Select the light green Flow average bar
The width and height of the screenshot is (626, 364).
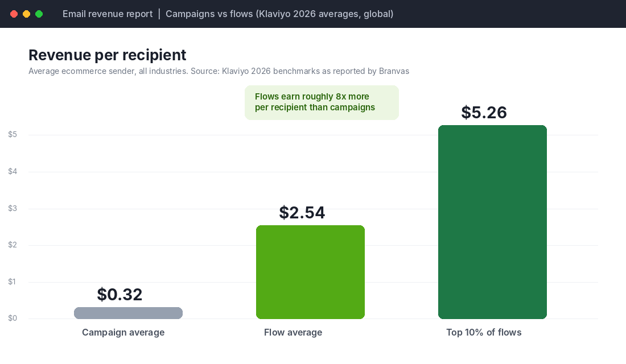[310, 272]
